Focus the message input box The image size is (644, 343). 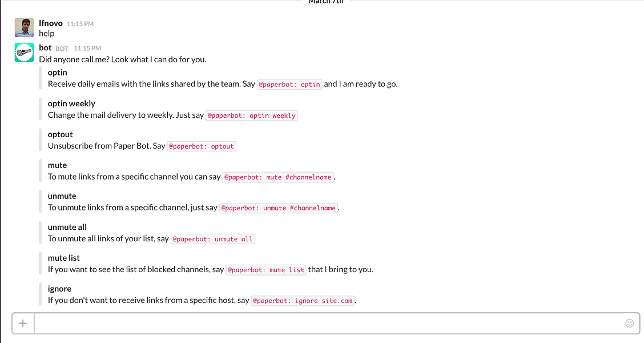click(329, 323)
